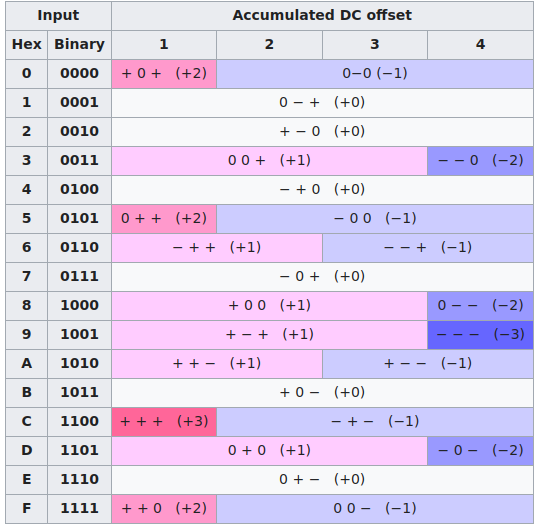Select the '0−0 (−1)' cell in row 0
Screen dimensions: 538x526
tap(375, 74)
